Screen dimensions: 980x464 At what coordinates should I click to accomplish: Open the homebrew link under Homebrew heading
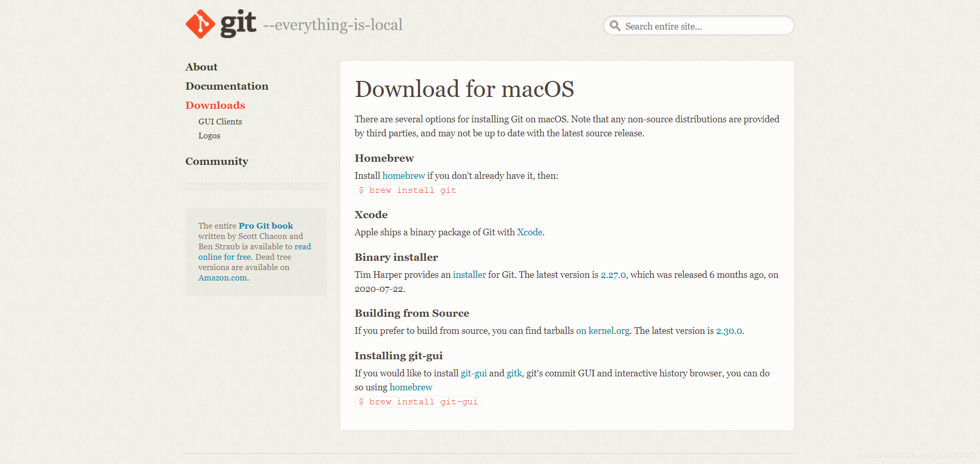tap(403, 176)
